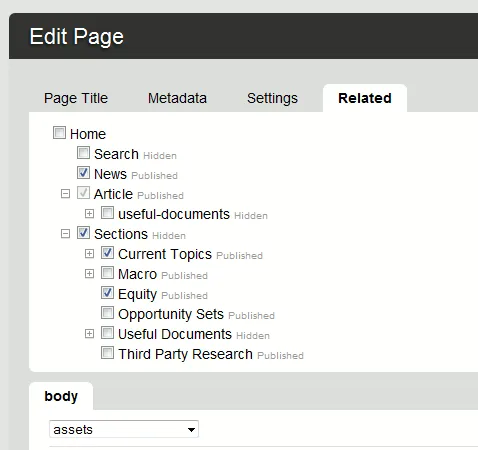Click the Hidden status beside Search
Image resolution: width=478 pixels, height=450 pixels.
tap(160, 156)
